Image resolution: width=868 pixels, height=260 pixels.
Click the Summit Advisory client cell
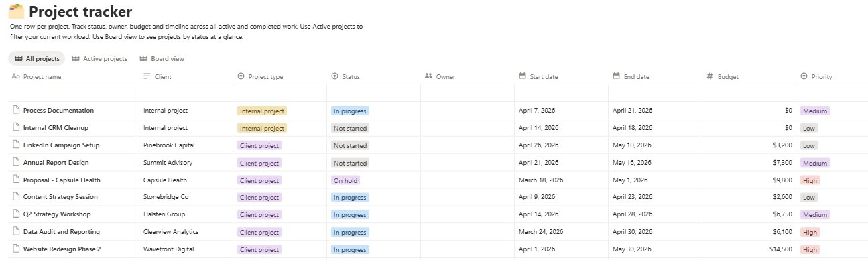tap(186, 163)
